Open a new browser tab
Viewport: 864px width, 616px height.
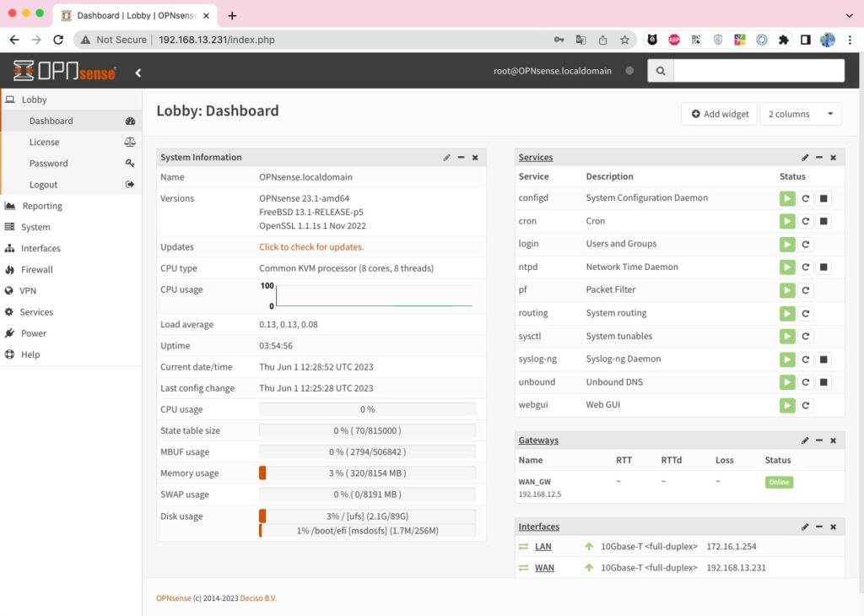pos(232,15)
